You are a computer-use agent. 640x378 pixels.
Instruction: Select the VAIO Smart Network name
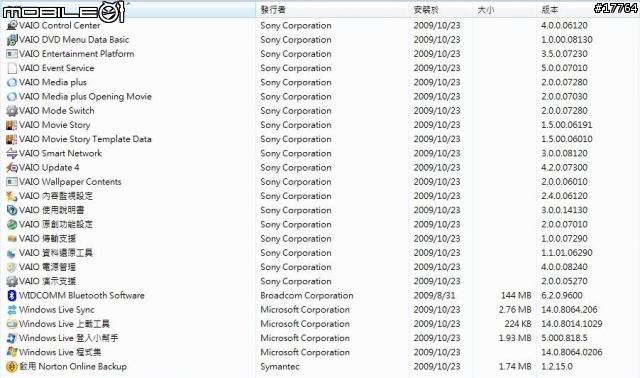(60, 153)
